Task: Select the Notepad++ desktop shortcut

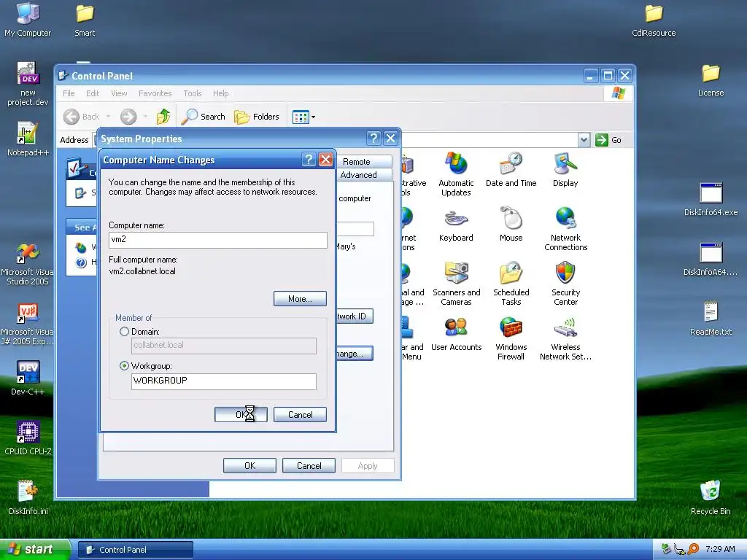Action: [x=28, y=139]
